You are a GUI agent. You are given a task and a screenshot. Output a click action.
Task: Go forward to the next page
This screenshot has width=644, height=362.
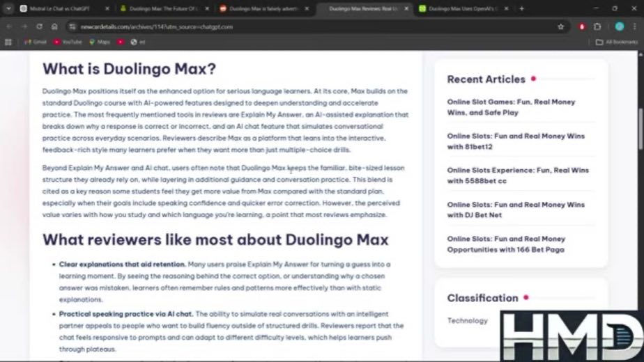pos(24,26)
